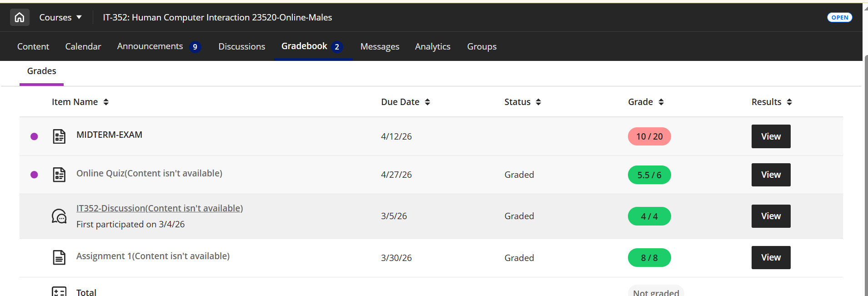Viewport: 868px width, 296px height.
Task: Sort the table by Item Name
Action: click(x=80, y=102)
